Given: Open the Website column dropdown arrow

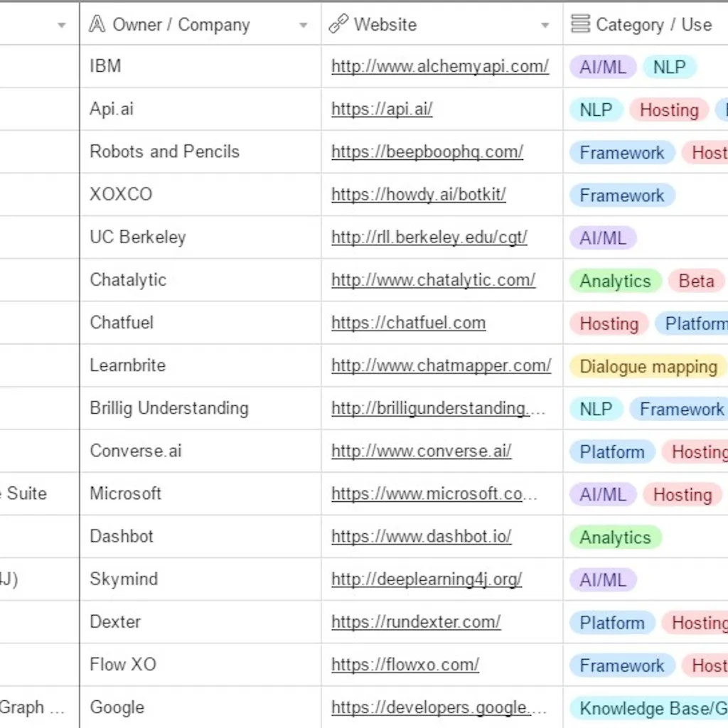Looking at the screenshot, I should point(546,25).
